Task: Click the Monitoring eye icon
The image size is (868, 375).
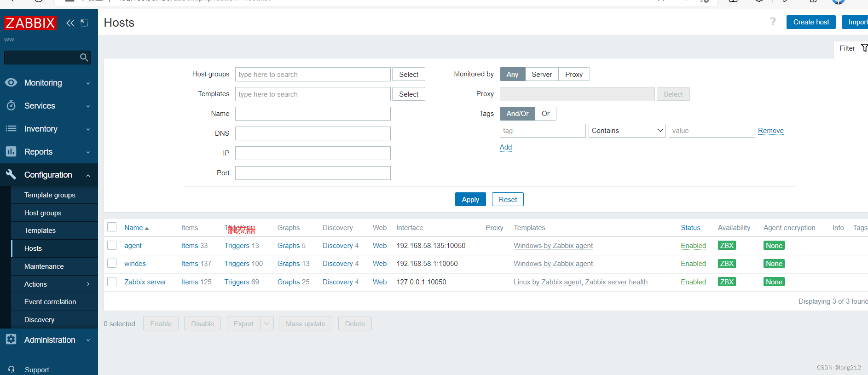Action: pos(11,82)
